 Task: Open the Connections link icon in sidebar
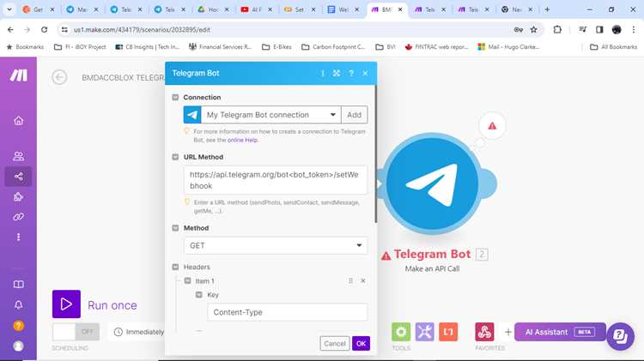[x=19, y=217]
